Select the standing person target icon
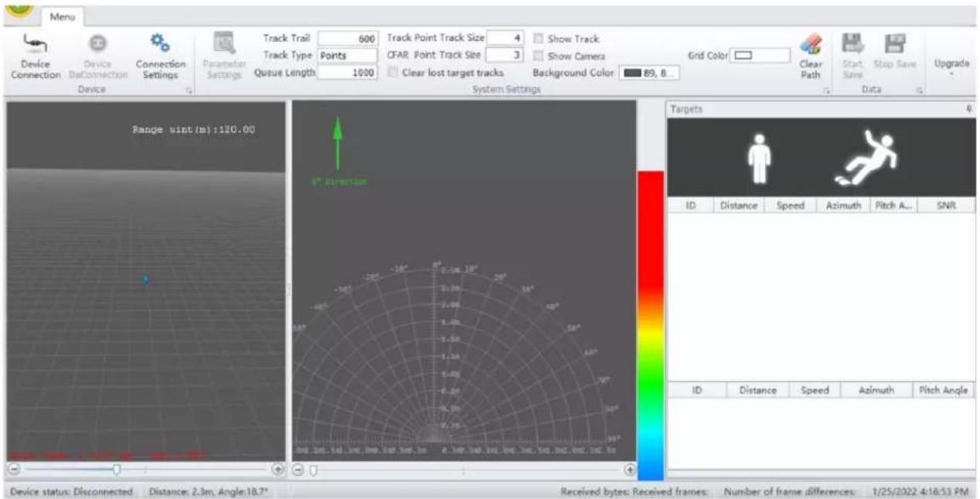 click(760, 158)
